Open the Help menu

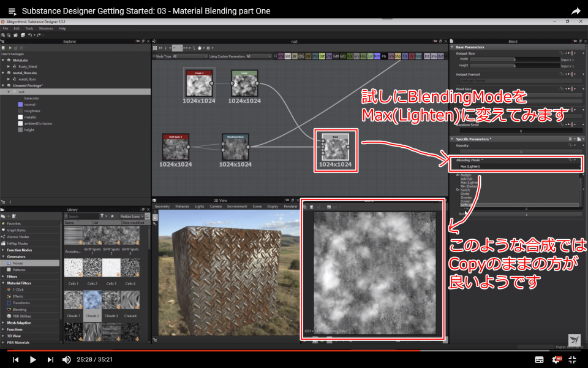[62, 28]
